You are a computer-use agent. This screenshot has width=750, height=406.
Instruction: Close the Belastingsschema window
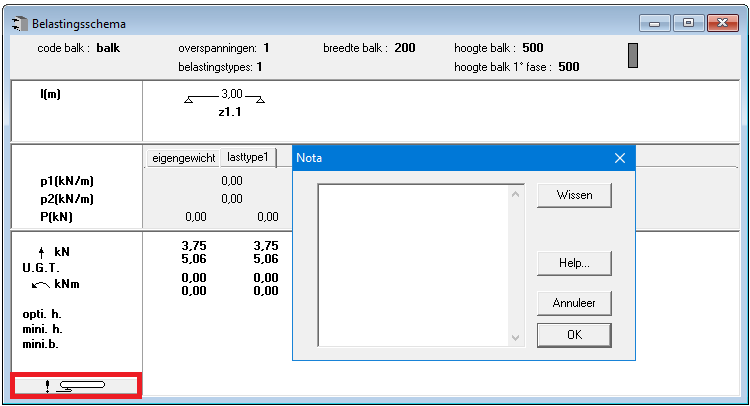[x=722, y=23]
